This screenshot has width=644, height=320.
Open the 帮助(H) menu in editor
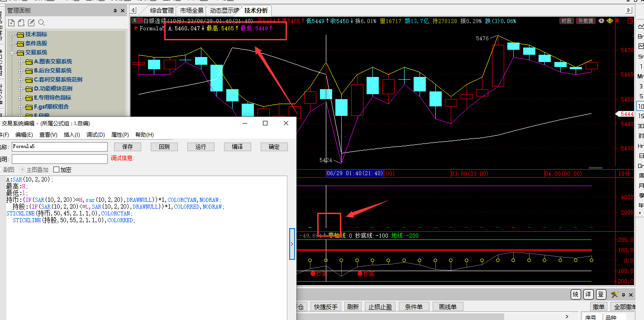(x=144, y=135)
